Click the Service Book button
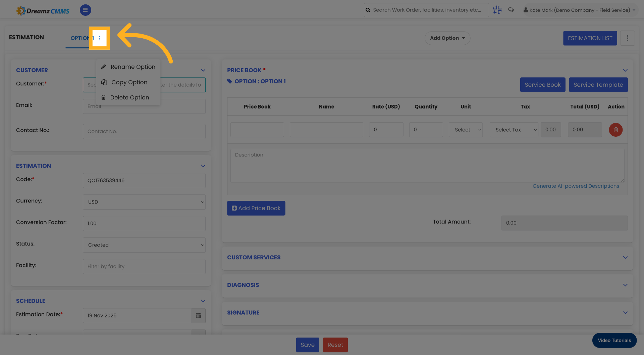This screenshot has width=644, height=355. (x=542, y=85)
